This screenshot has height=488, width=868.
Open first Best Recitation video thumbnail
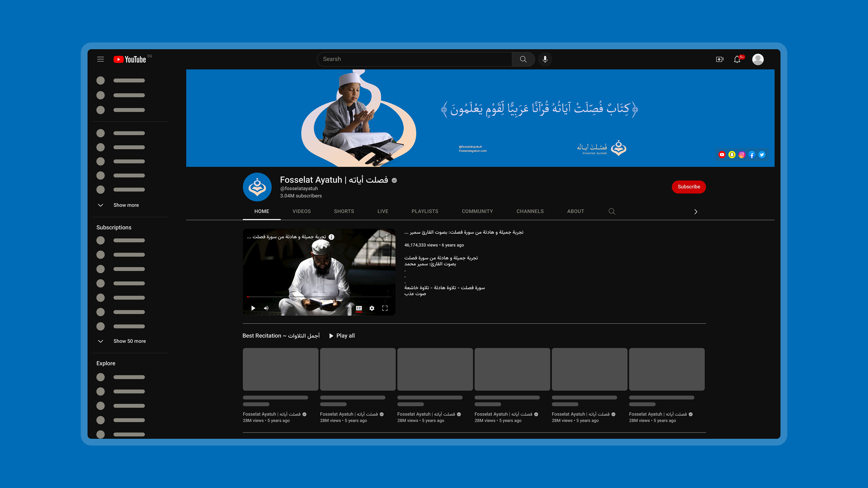click(280, 369)
